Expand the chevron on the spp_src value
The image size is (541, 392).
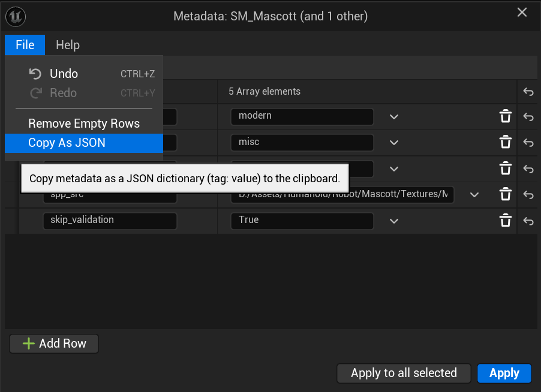pos(474,194)
